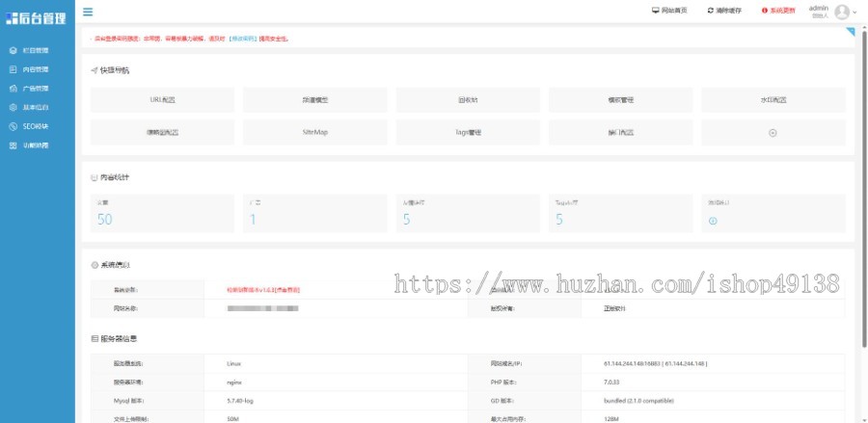
Task: Click the 61.144.244.148 domain/IP value
Action: (x=656, y=364)
